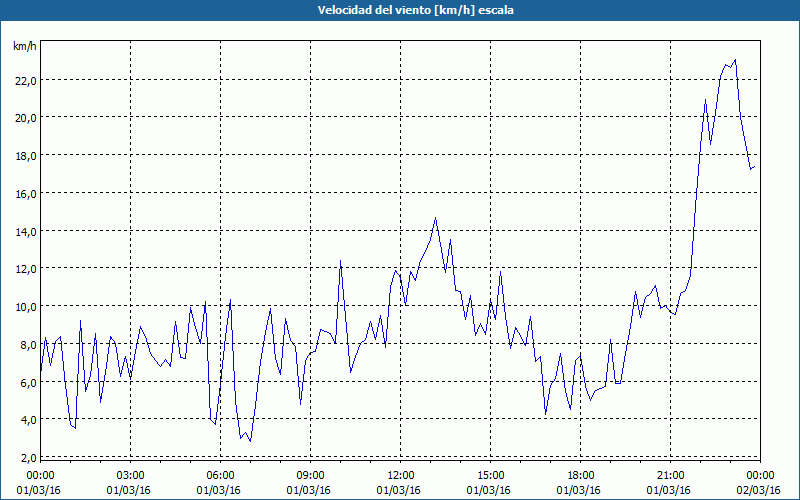The width and height of the screenshot is (800, 500).
Task: Click the '01/03/16' date under '18:00'
Action: point(579,490)
